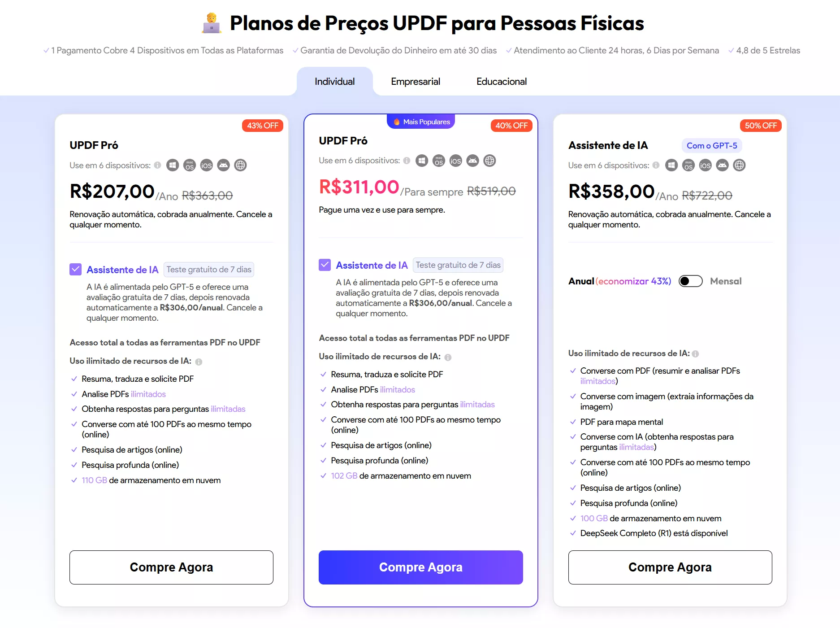Click the Com o GPT-5 badge
The image size is (840, 628).
(x=711, y=145)
